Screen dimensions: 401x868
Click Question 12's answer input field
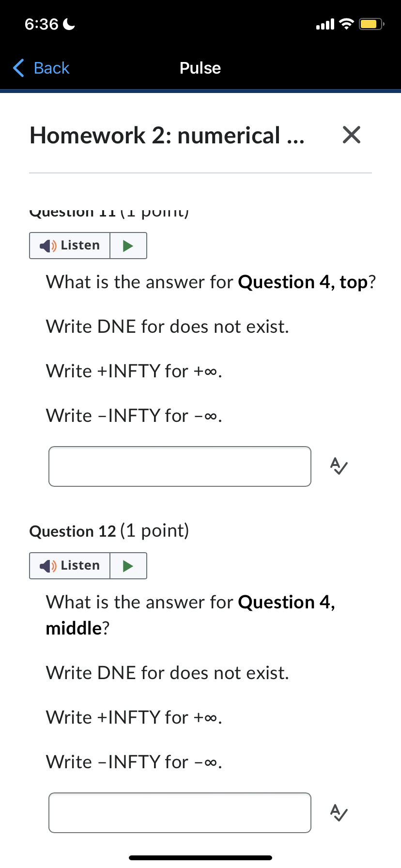click(x=180, y=812)
